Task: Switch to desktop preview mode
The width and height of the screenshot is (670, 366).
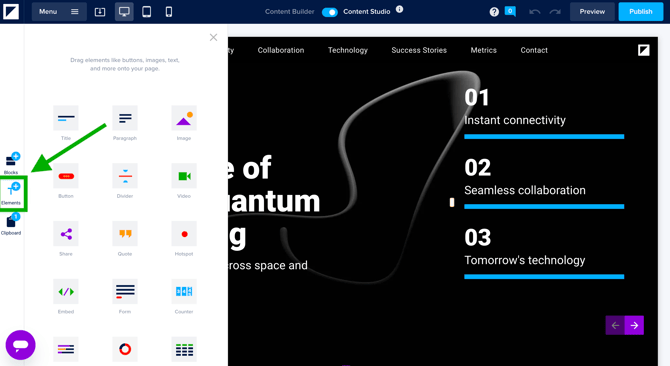Action: pyautogui.click(x=124, y=12)
